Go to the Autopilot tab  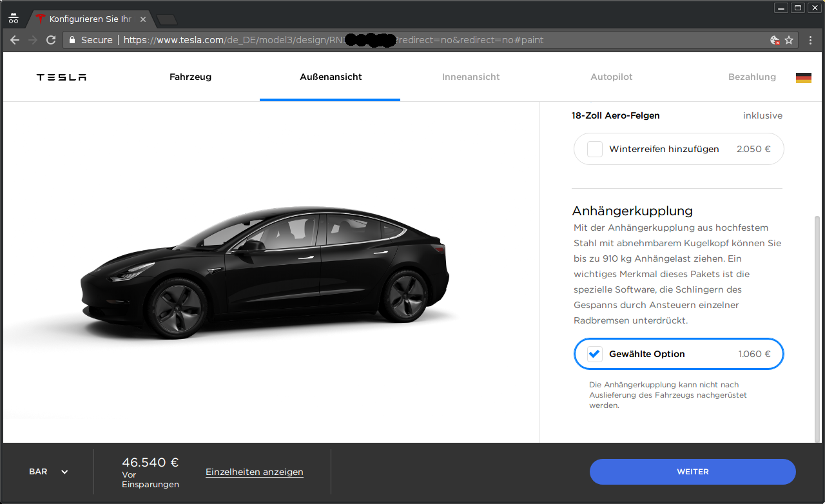click(611, 77)
